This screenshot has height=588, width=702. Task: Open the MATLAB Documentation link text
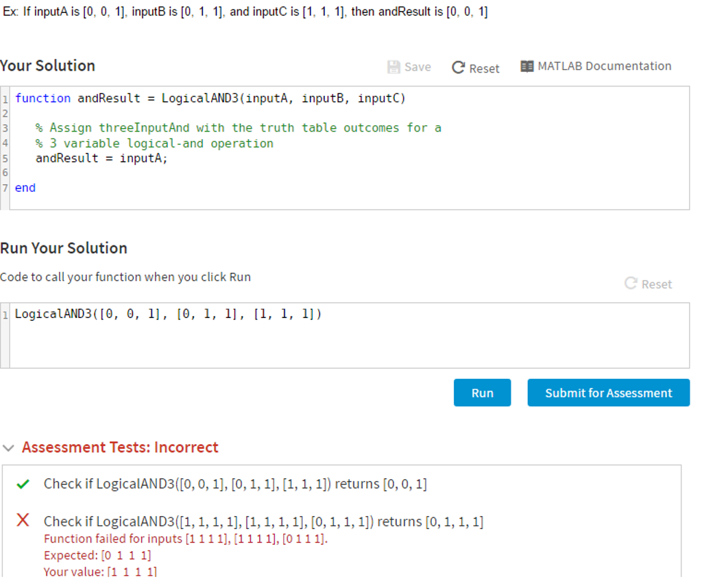604,66
